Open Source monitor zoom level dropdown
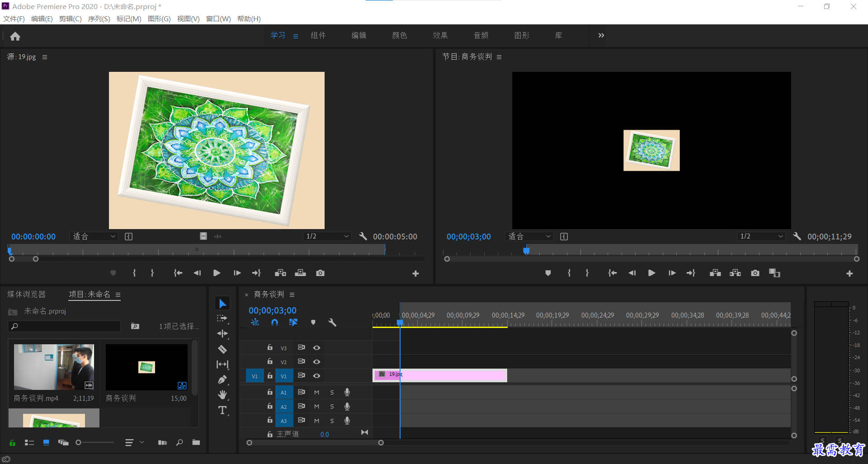This screenshot has width=868, height=464. tap(94, 236)
